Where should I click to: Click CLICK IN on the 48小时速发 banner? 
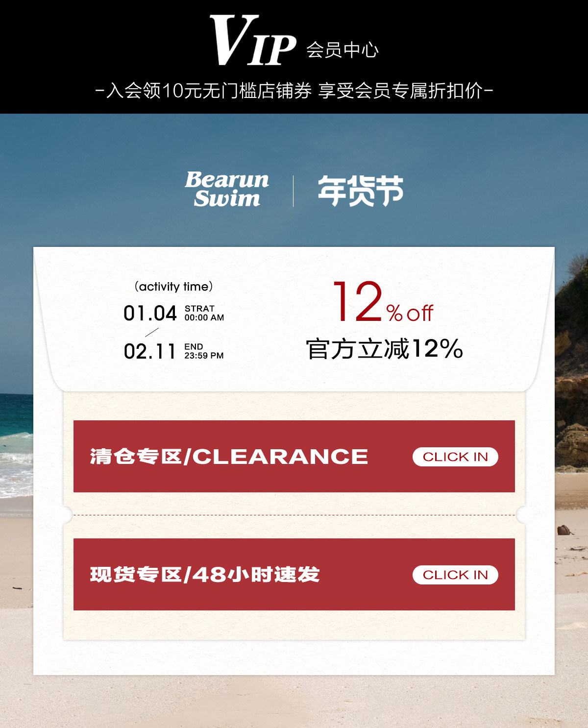455,575
